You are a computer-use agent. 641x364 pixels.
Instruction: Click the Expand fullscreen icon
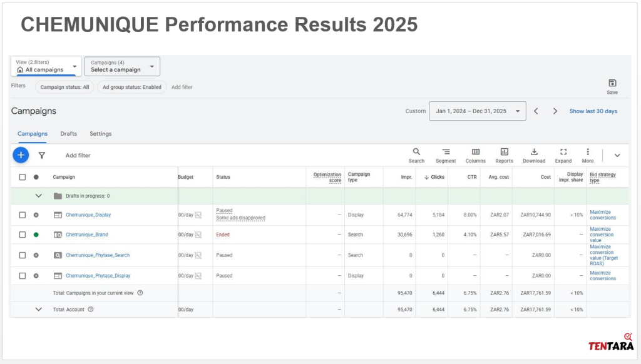tap(563, 152)
